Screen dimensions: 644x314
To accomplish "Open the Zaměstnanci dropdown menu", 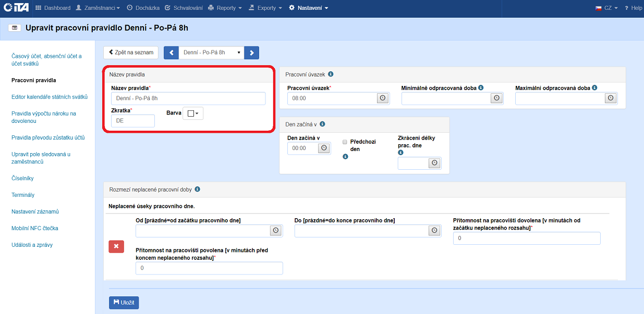I will point(98,8).
